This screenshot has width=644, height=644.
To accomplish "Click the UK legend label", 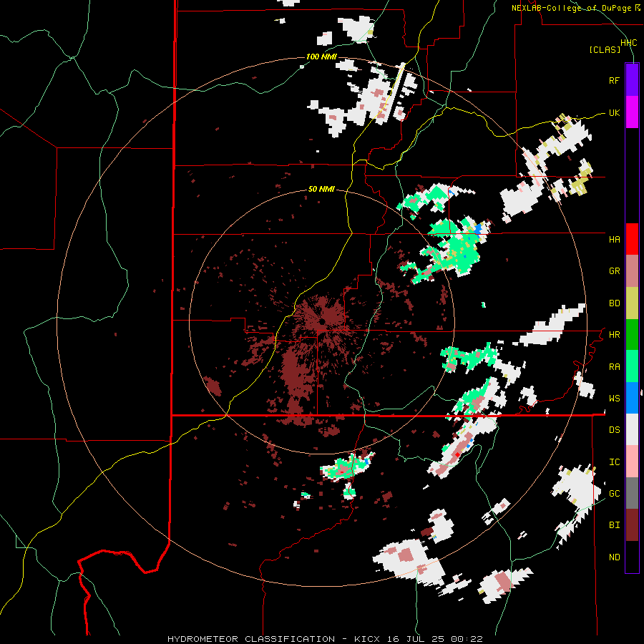I will coord(614,112).
